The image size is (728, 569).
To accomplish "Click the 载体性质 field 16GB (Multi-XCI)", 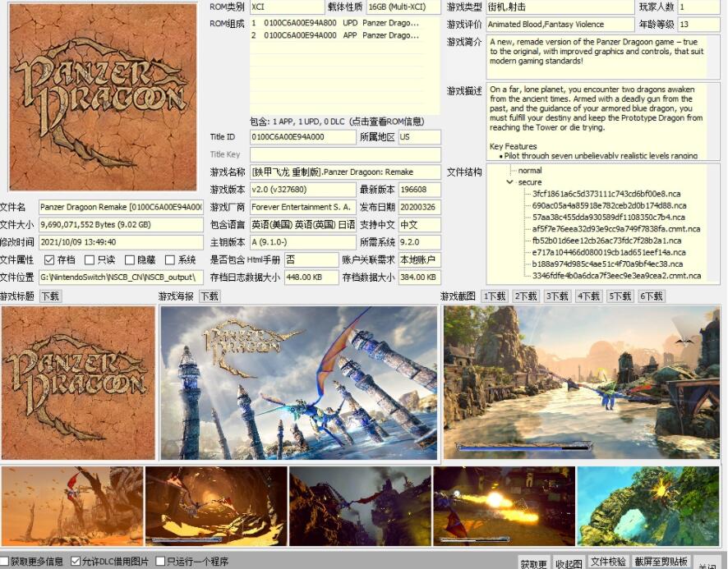I will (x=403, y=7).
